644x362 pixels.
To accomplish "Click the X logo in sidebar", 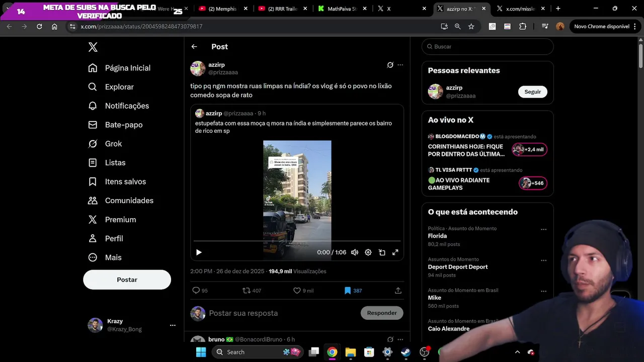I will point(93,47).
